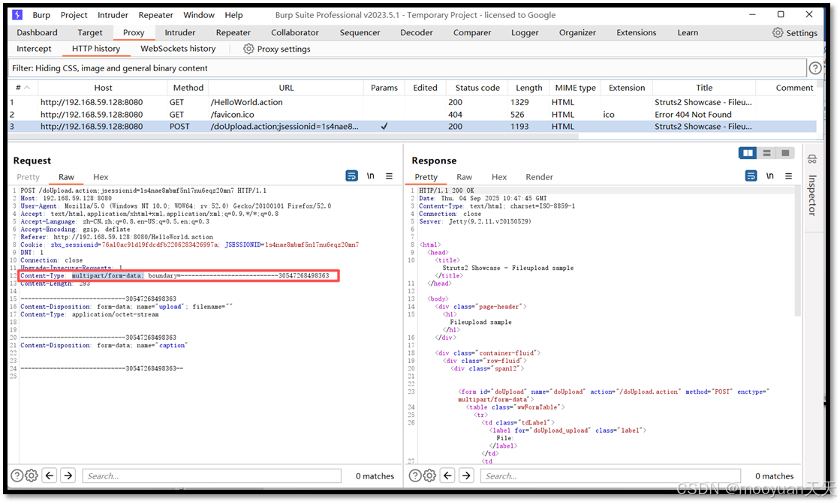Viewport: 840px width, 504px height.
Task: Open Response pane hamburger options menu
Action: pos(788,176)
